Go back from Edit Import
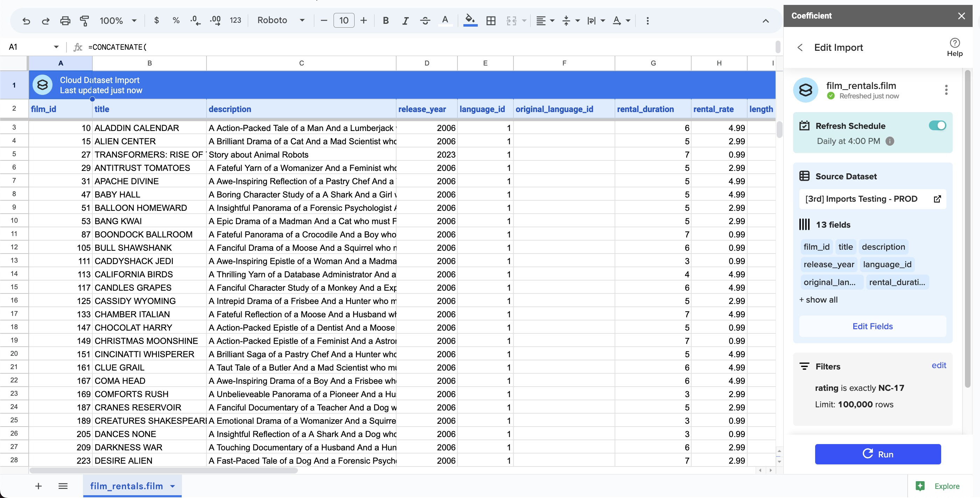The width and height of the screenshot is (980, 498). pos(800,48)
